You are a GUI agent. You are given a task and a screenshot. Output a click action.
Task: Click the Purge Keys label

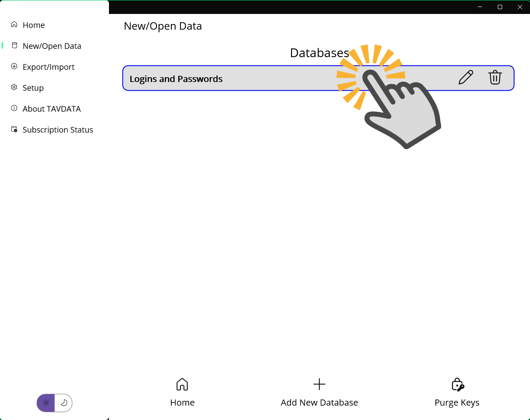tap(457, 403)
